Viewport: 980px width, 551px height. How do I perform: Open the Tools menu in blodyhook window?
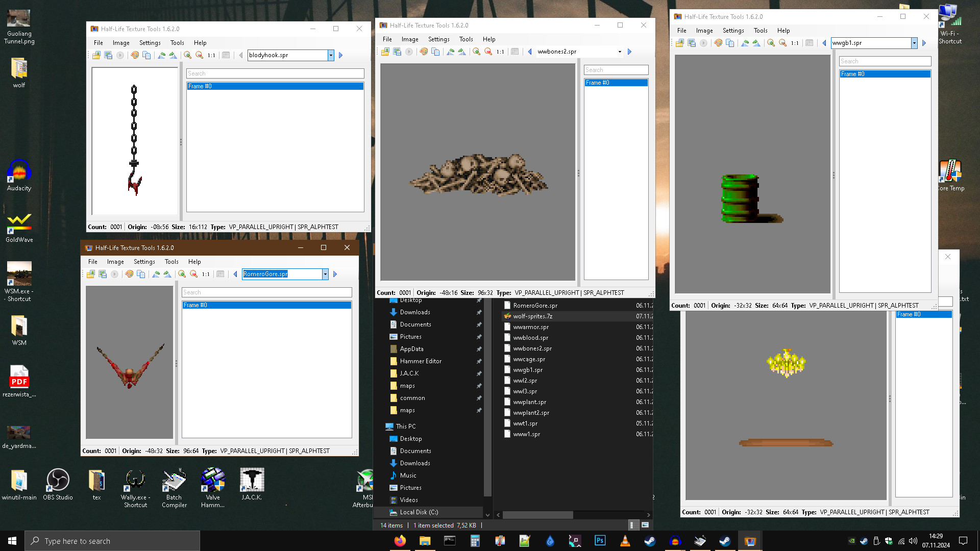pos(177,43)
